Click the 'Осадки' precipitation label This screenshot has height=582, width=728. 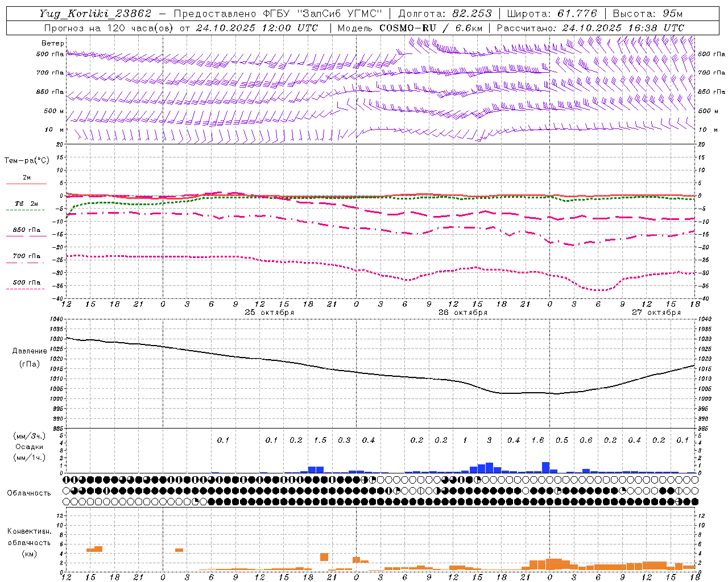pyautogui.click(x=29, y=447)
